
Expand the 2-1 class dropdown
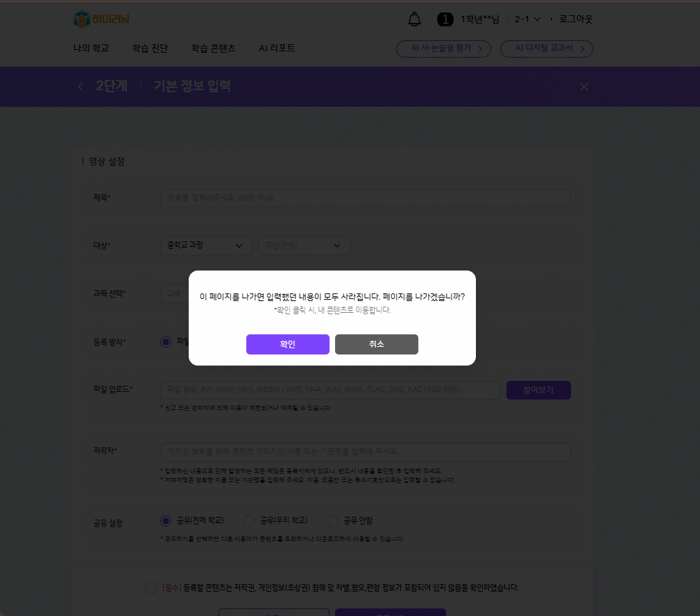click(x=527, y=19)
